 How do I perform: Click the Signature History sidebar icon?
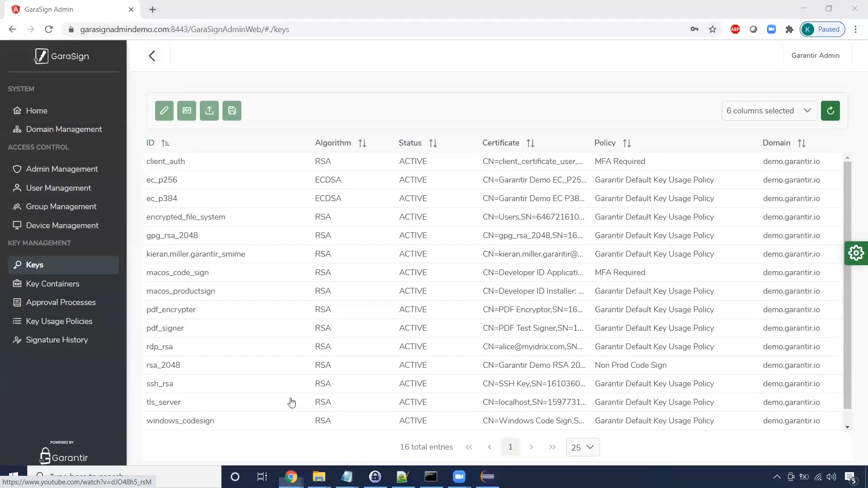point(17,340)
